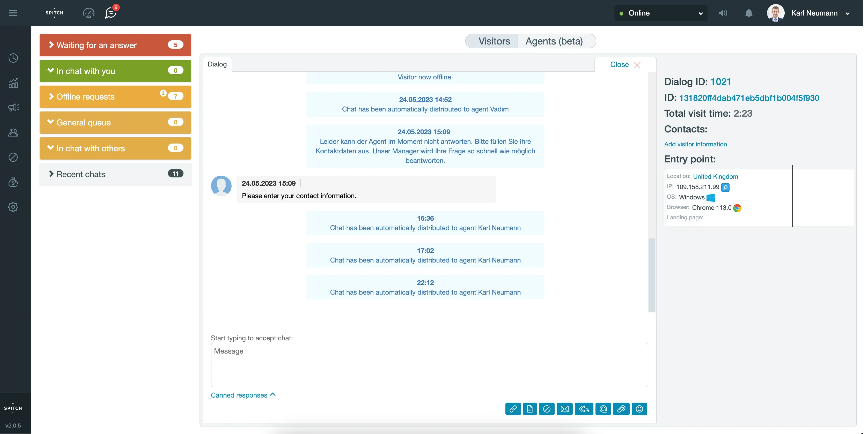868x434 pixels.
Task: Open the emoji smiley picker
Action: (639, 409)
